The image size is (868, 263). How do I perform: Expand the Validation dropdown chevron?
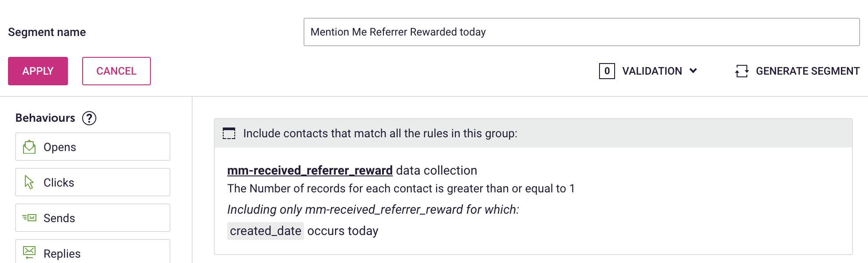(693, 71)
